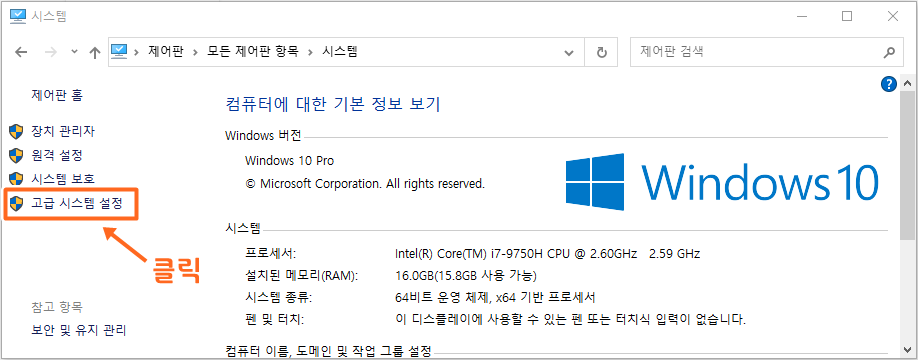Click the Intel Core i7-9750H processor value
This screenshot has width=918, height=360.
click(548, 254)
